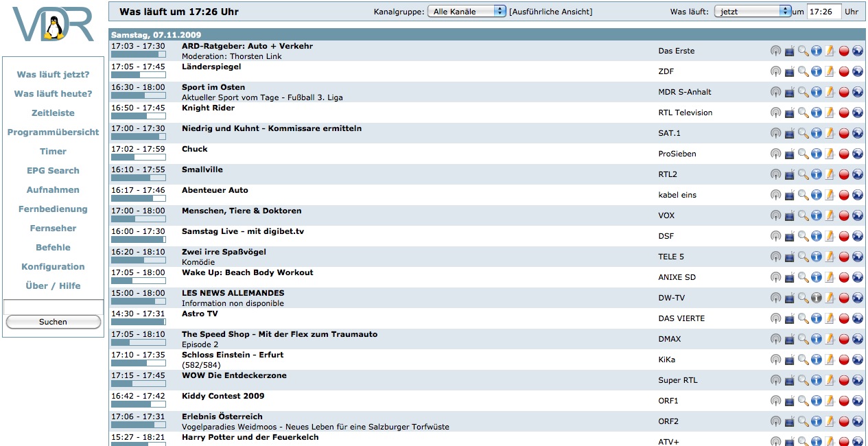
Task: Stream Das Erste via antenna icon
Action: [x=776, y=51]
